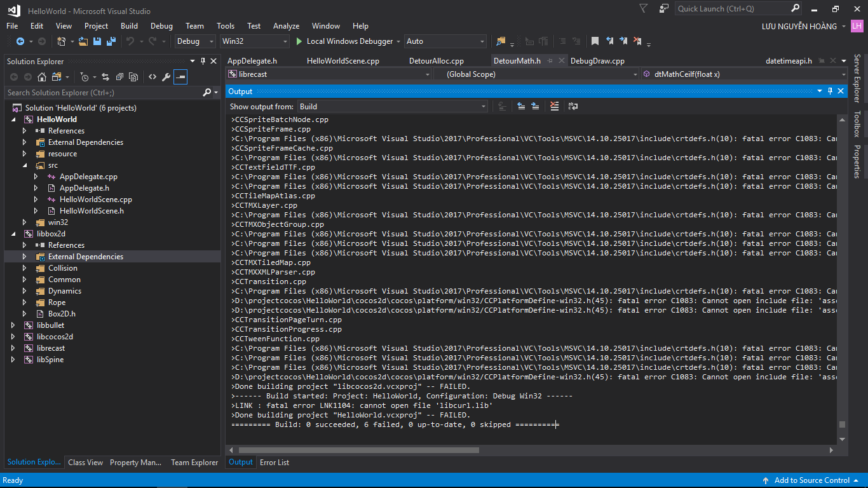Expand the libbullet project node
The height and width of the screenshot is (488, 868).
pos(13,325)
